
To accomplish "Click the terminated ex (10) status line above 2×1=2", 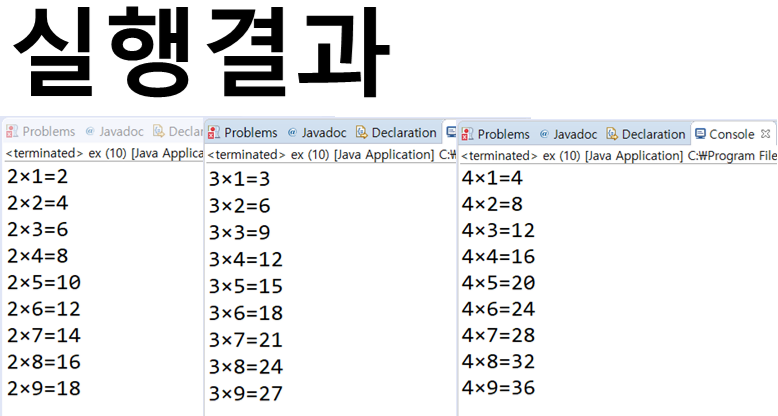I will 104,153.
